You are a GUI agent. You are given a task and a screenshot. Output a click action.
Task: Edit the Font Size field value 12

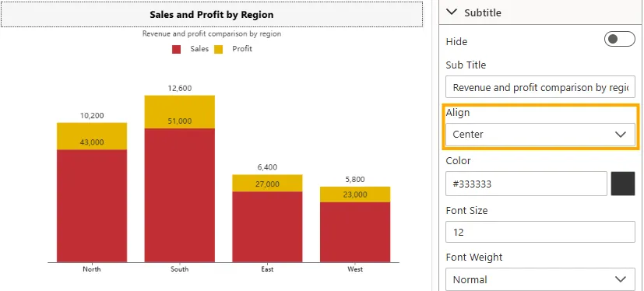tap(540, 232)
